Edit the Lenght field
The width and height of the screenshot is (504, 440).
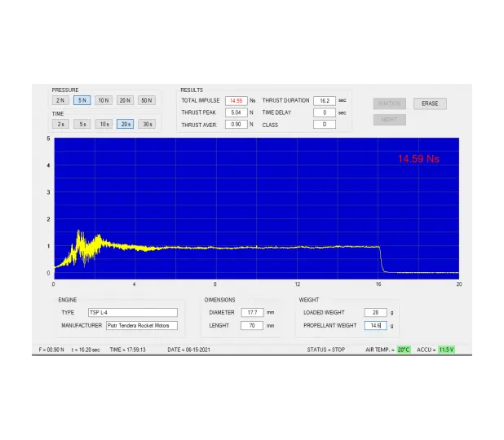[x=252, y=325]
